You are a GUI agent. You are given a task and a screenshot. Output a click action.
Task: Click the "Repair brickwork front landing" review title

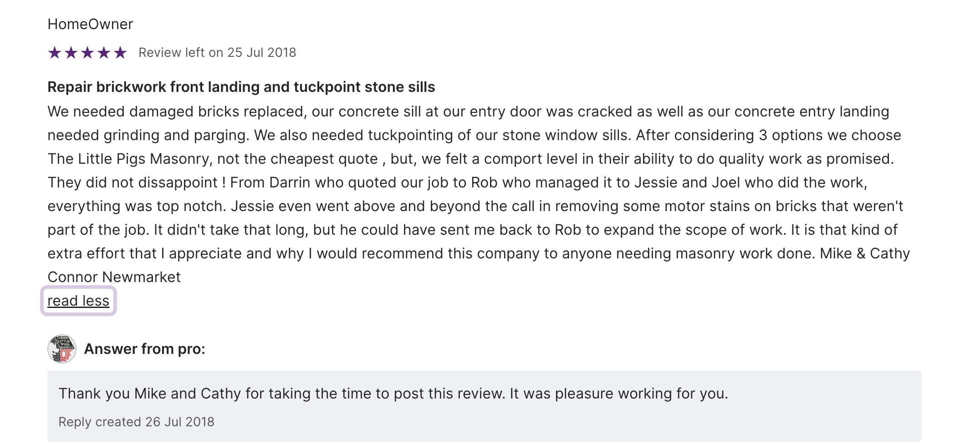241,87
